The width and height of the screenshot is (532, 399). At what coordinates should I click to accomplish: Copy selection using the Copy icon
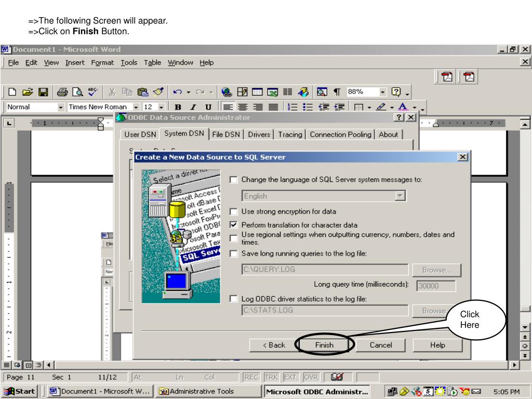pos(127,92)
